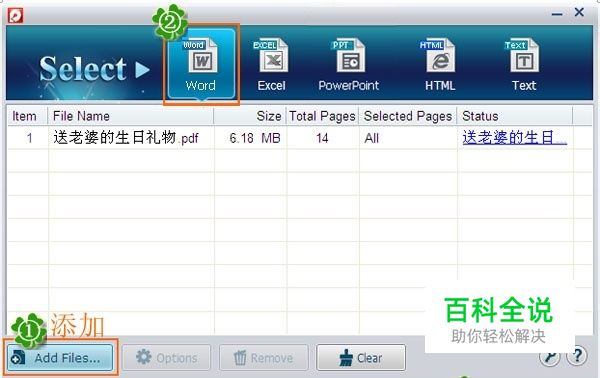Sort by File Name column header
The width and height of the screenshot is (600, 378).
(x=130, y=116)
